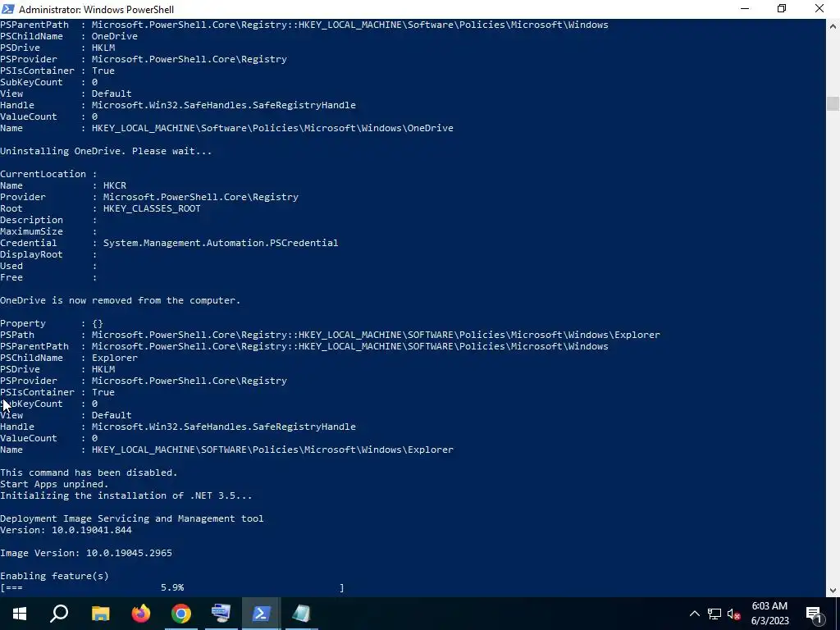Click the 'DisplayRoot' label
Image resolution: width=840 pixels, height=630 pixels.
click(32, 254)
